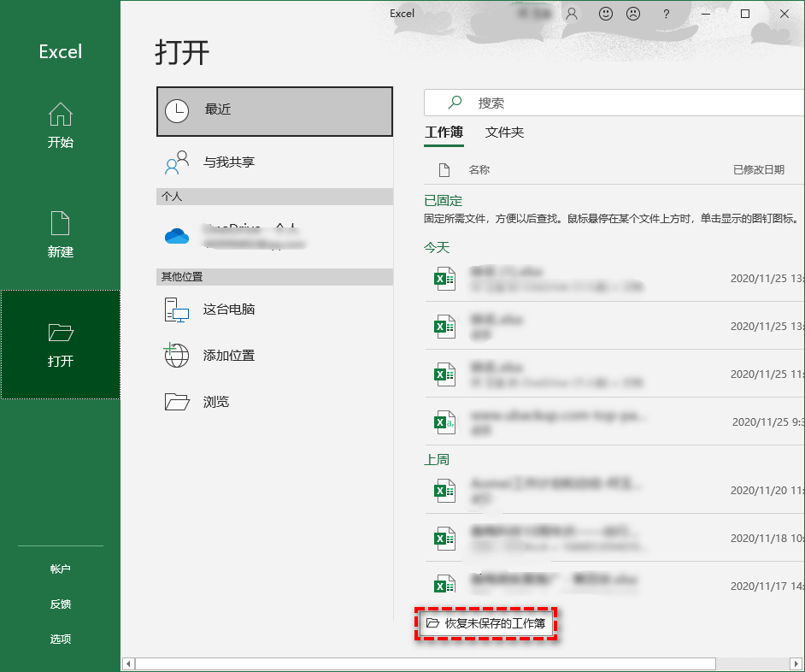Screen dimensions: 805x672
Task: Sort by the 名称 column header
Action: [x=479, y=170]
